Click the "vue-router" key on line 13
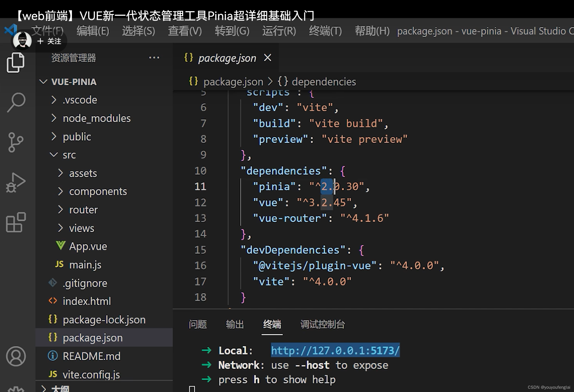The width and height of the screenshot is (574, 392). [x=290, y=218]
